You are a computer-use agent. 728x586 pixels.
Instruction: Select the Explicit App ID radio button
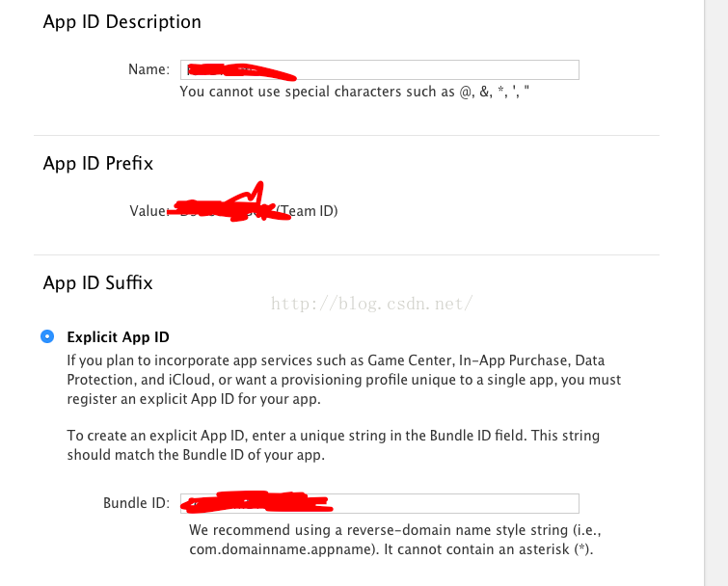tap(47, 336)
